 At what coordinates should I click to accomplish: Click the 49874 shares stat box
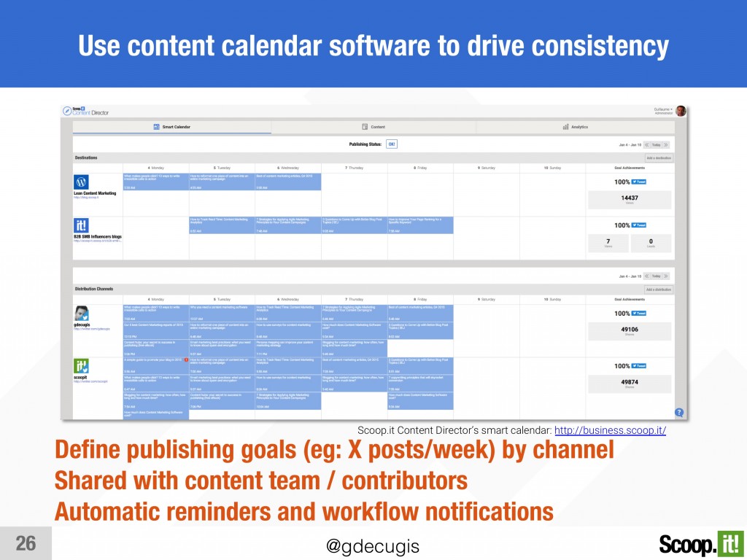click(x=630, y=384)
